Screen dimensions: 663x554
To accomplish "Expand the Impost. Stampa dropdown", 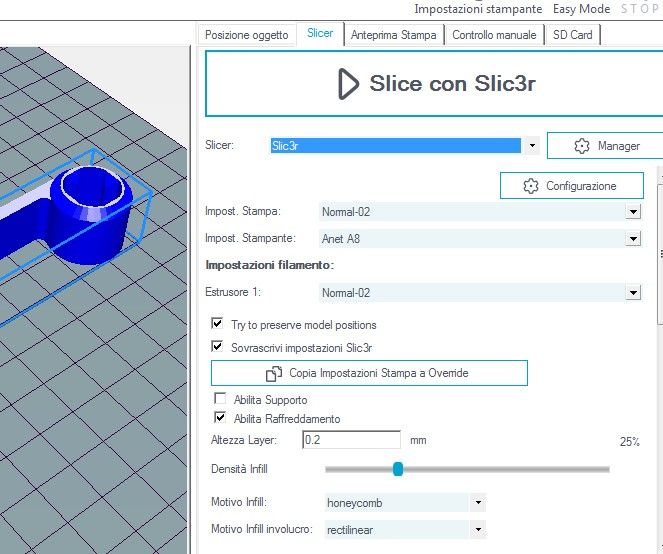I will (632, 212).
